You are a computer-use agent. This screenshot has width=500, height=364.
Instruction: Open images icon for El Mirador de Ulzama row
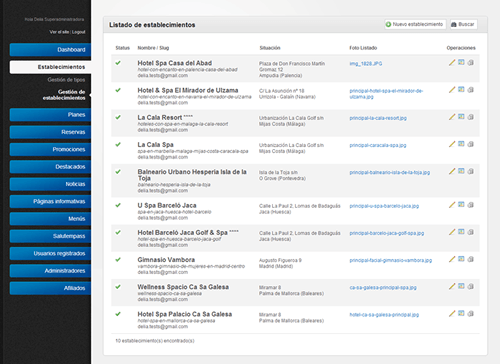461,90
